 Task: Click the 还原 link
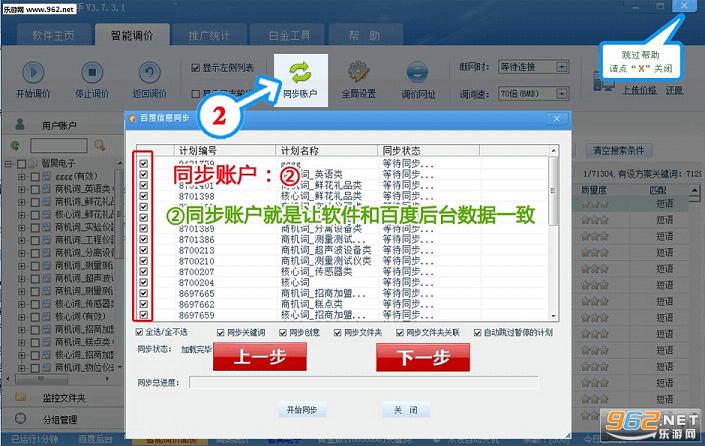(674, 90)
